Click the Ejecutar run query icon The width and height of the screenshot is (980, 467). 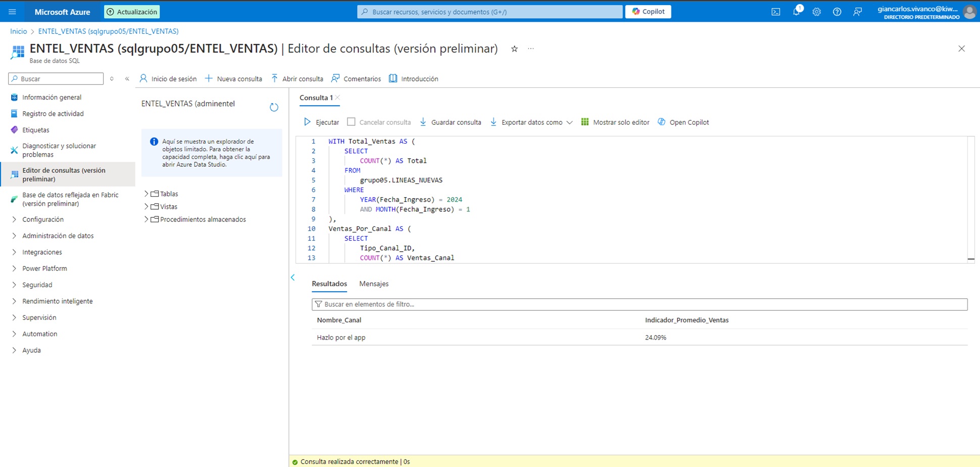click(x=307, y=122)
